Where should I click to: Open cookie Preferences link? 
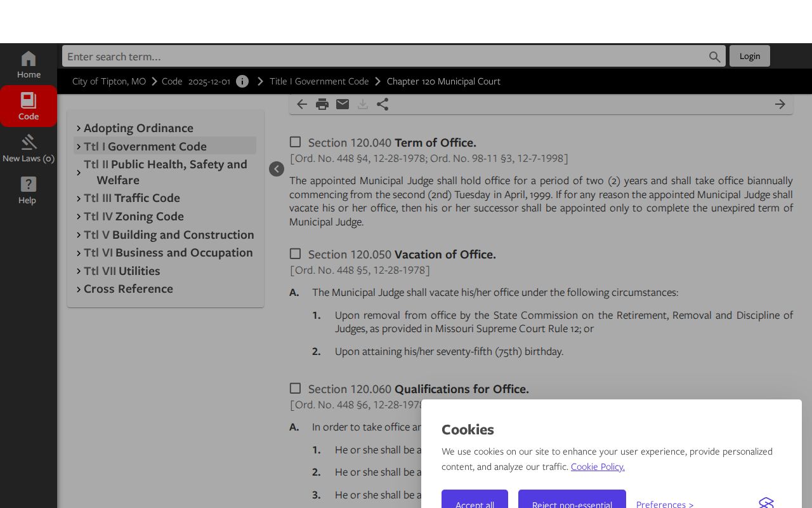(665, 504)
